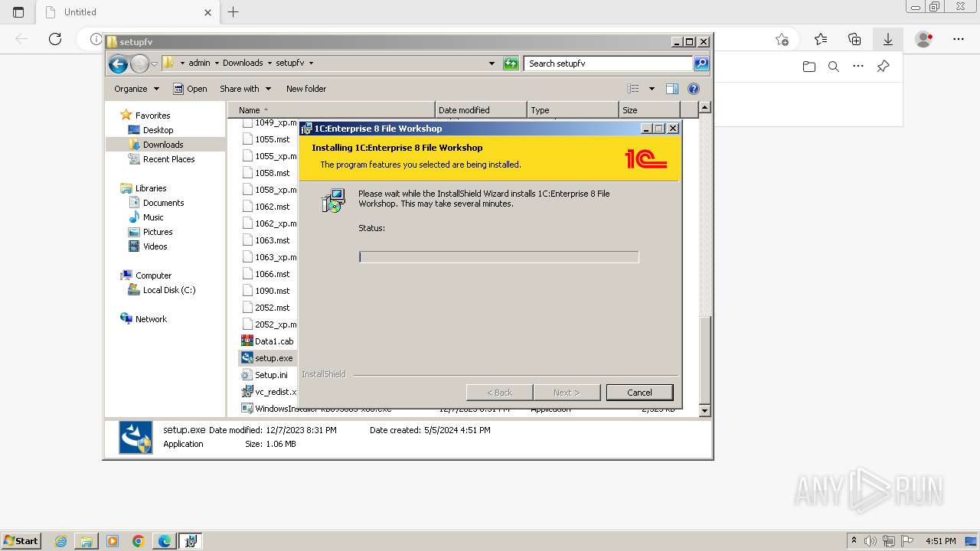980x551 pixels.
Task: Click the Explorer scrollbar down arrow
Action: click(x=705, y=411)
